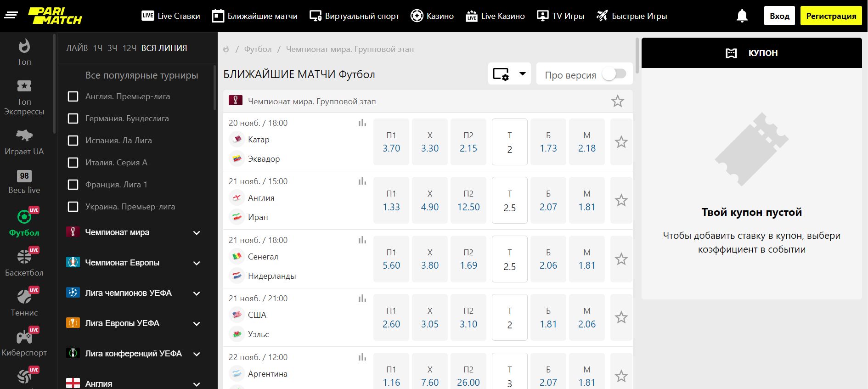This screenshot has height=389, width=868.
Task: Select П1 odds 3.70 for Катар
Action: (391, 142)
